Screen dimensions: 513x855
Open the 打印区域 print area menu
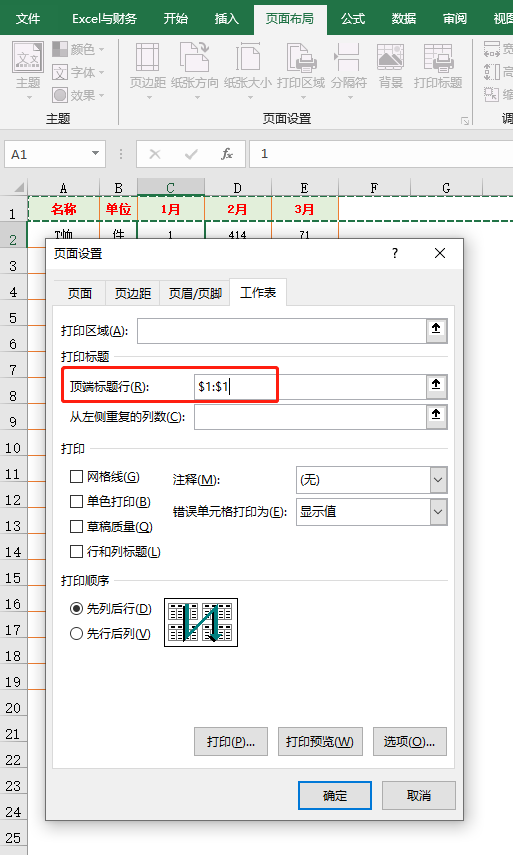[301, 70]
